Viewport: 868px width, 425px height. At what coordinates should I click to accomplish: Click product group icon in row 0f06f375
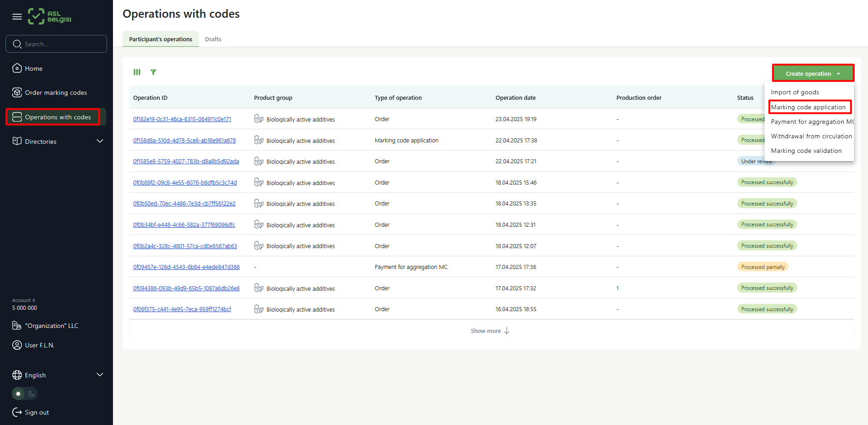coord(259,309)
